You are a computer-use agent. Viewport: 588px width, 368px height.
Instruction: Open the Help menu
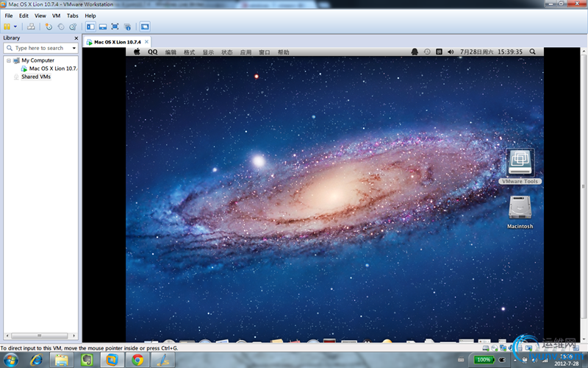[x=90, y=15]
